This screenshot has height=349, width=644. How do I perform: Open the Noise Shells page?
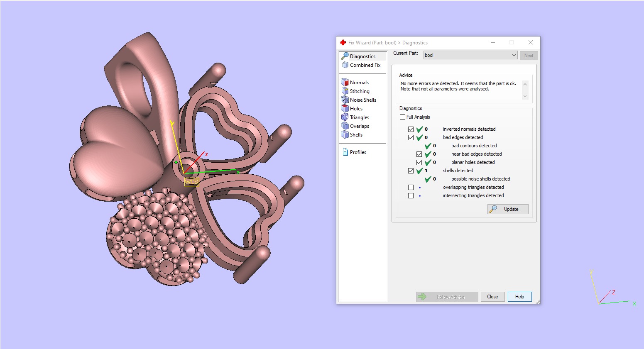pos(363,100)
